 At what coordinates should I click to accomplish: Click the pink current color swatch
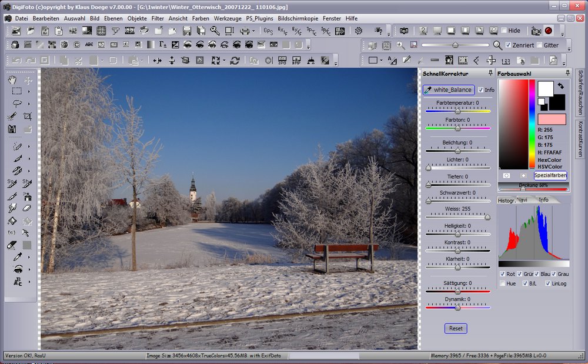[552, 119]
